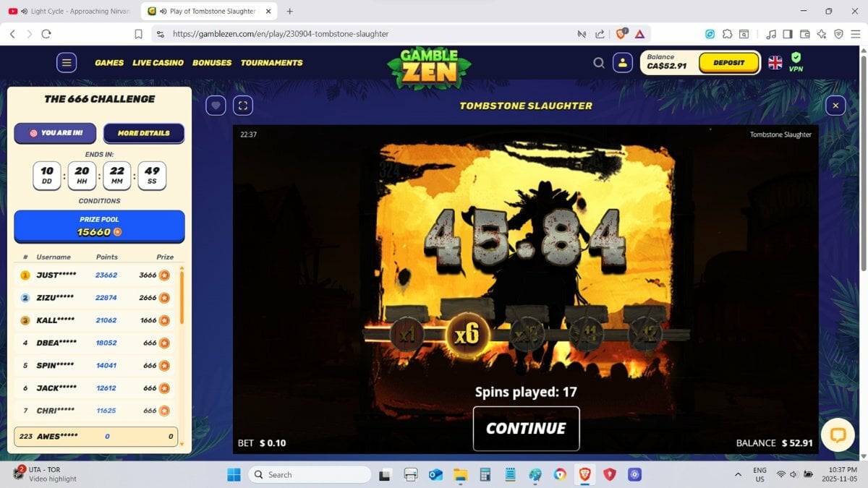Open MORE DETAILS for the 666 Challenge
Viewport: 868px width, 488px height.
(143, 133)
